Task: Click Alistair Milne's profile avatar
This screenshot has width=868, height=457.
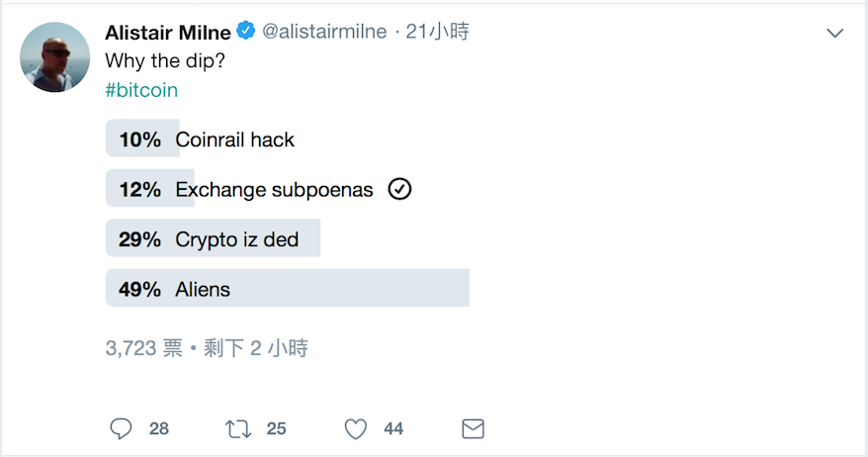Action: tap(55, 57)
